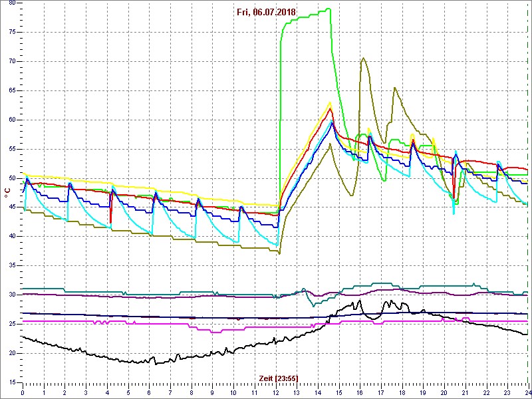Click the yellow curve's peak near 63°C
Viewport: 532px width, 399px height.
pos(329,103)
